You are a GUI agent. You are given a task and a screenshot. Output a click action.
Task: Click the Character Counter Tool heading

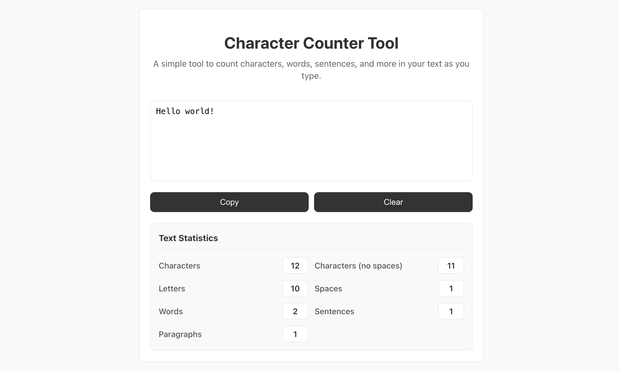(x=311, y=43)
